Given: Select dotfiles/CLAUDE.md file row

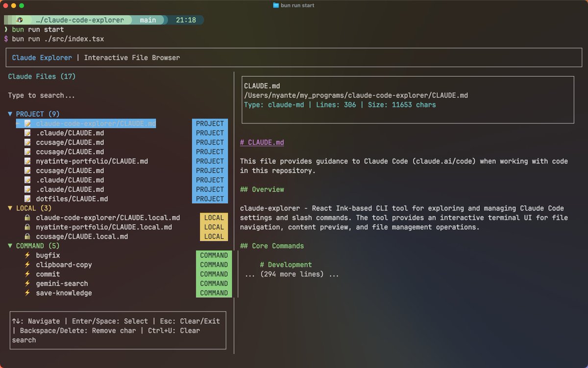Looking at the screenshot, I should coord(72,199).
